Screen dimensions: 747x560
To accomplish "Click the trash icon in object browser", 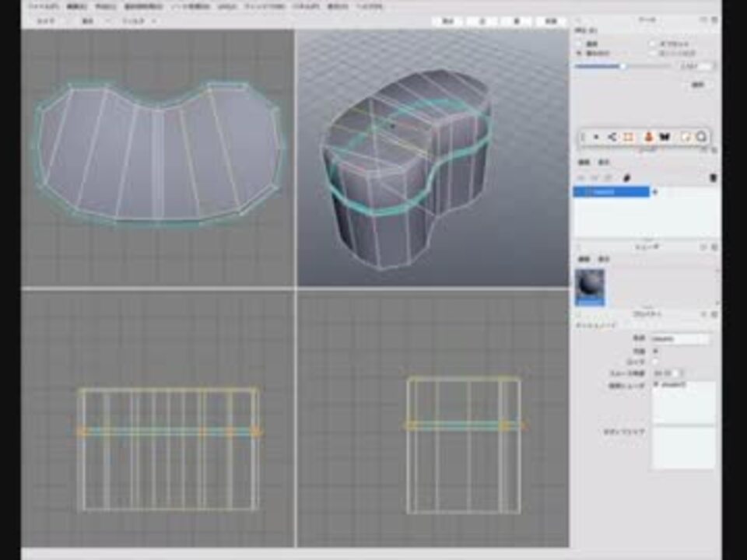I will click(x=714, y=178).
